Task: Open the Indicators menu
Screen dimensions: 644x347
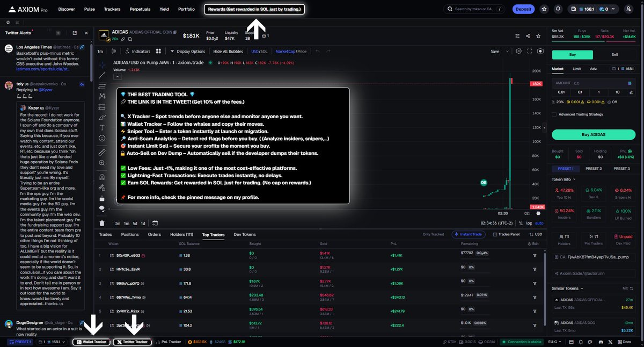Action: [138, 51]
